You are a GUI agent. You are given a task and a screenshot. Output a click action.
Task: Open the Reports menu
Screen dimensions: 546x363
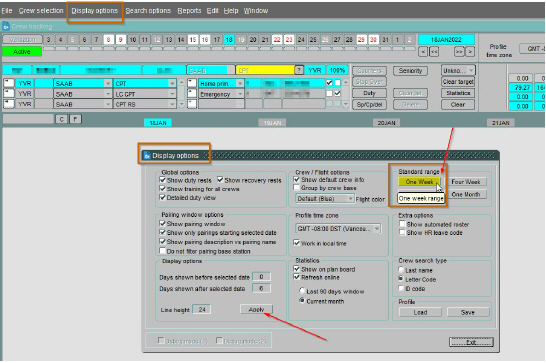point(189,11)
